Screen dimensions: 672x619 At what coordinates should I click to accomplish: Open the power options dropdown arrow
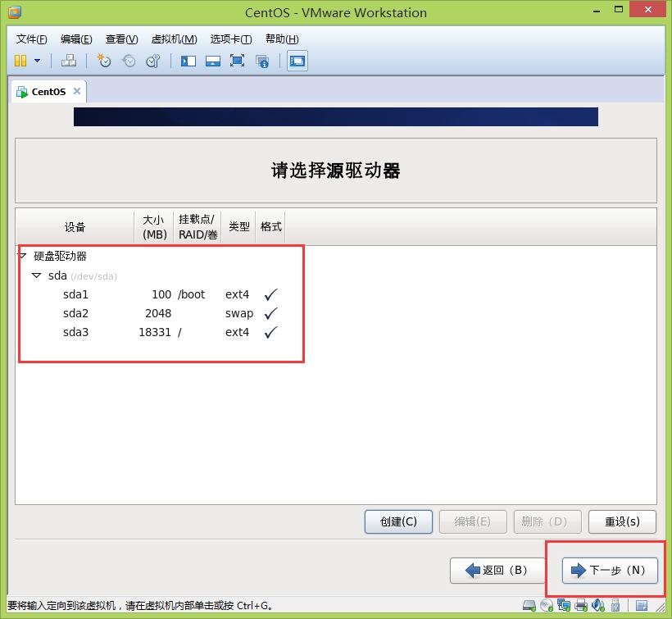(x=37, y=61)
